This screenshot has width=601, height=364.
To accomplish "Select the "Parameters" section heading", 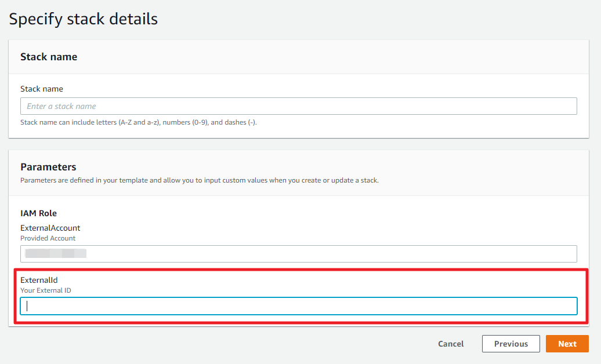I will point(48,167).
